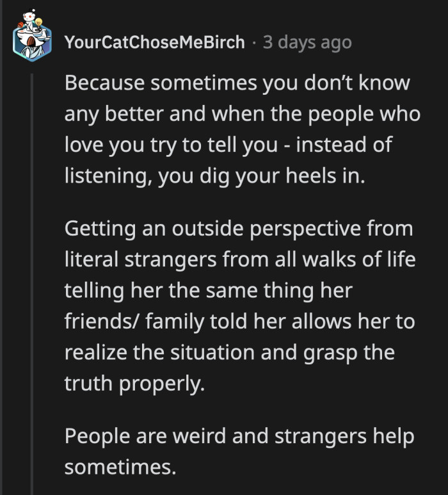Image resolution: width=448 pixels, height=495 pixels.
Task: Click the final word "sometimes." in the comment
Action: coord(120,466)
